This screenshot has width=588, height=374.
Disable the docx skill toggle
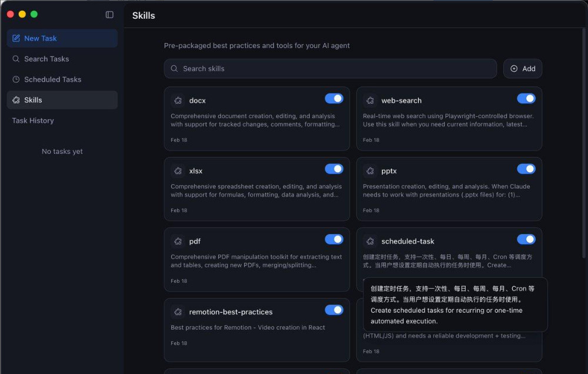coord(334,99)
